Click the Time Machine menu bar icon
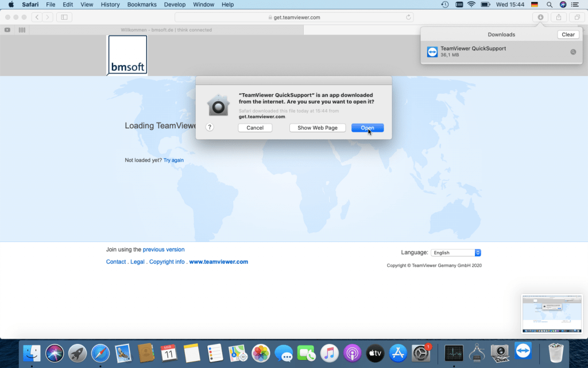 click(445, 5)
